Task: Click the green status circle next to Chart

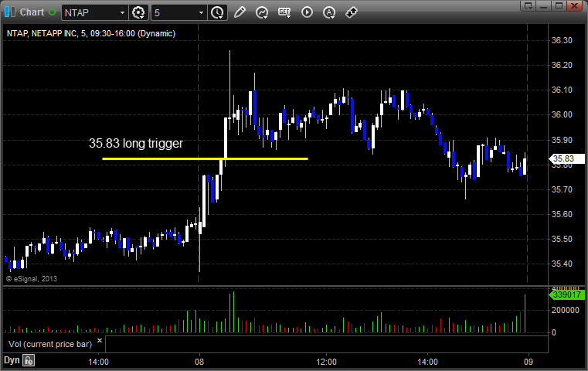Action: pyautogui.click(x=52, y=12)
